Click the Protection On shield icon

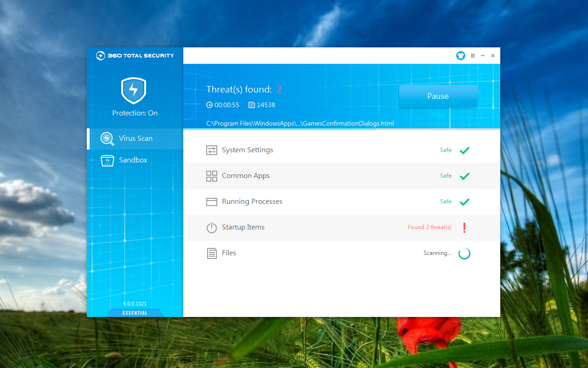click(x=134, y=91)
